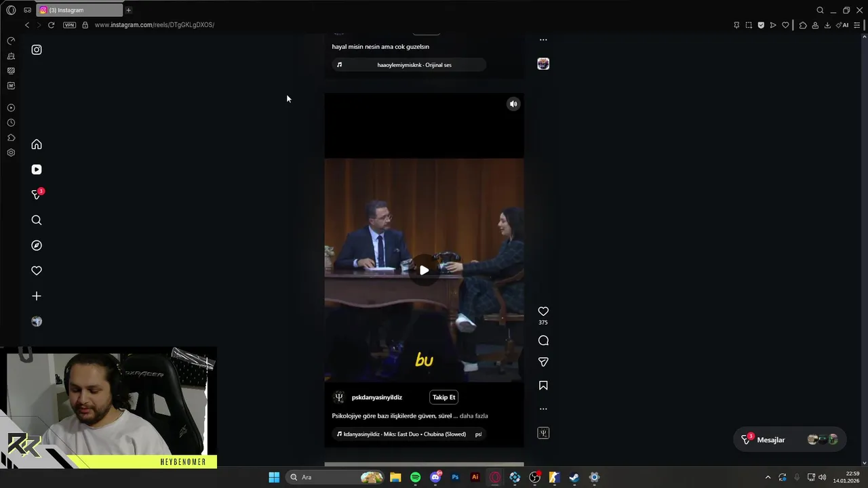Viewport: 868px width, 488px height.
Task: Open the browser profile account icon
Action: (x=815, y=25)
